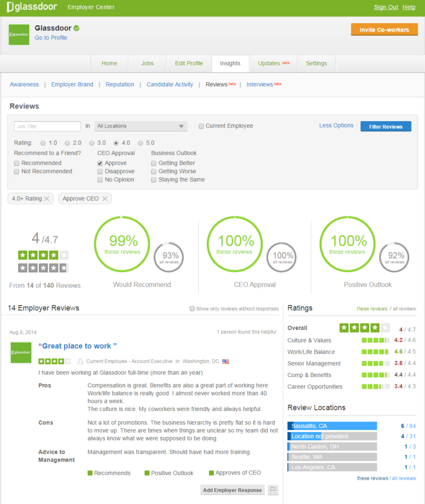Open the Great place to work review title

tap(77, 346)
